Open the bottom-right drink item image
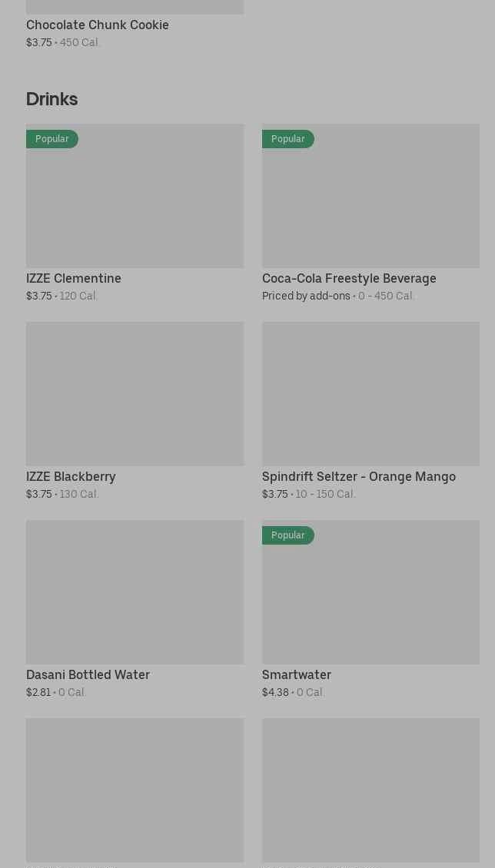Image resolution: width=495 pixels, height=868 pixels. [x=370, y=790]
